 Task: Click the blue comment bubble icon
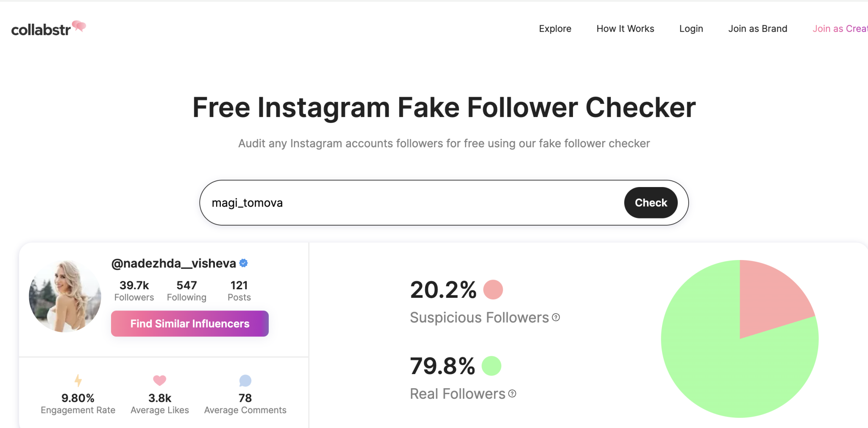(245, 380)
